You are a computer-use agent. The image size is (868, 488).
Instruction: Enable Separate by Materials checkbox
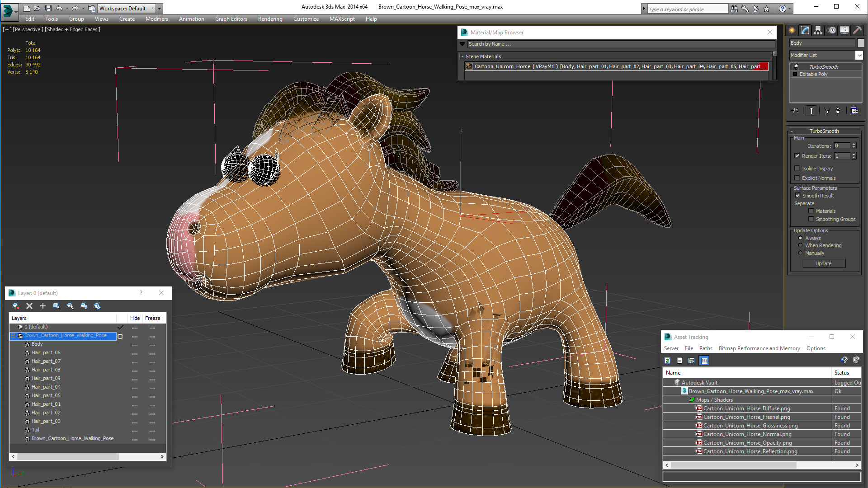tap(811, 211)
